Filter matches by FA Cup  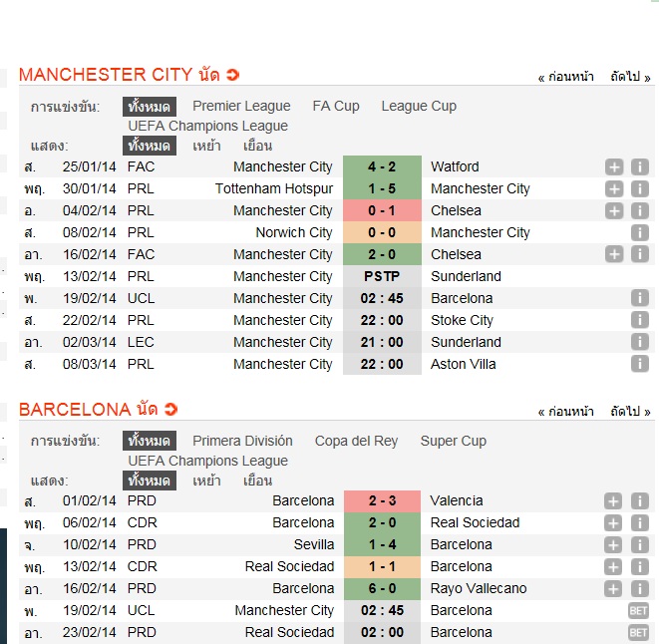(336, 106)
